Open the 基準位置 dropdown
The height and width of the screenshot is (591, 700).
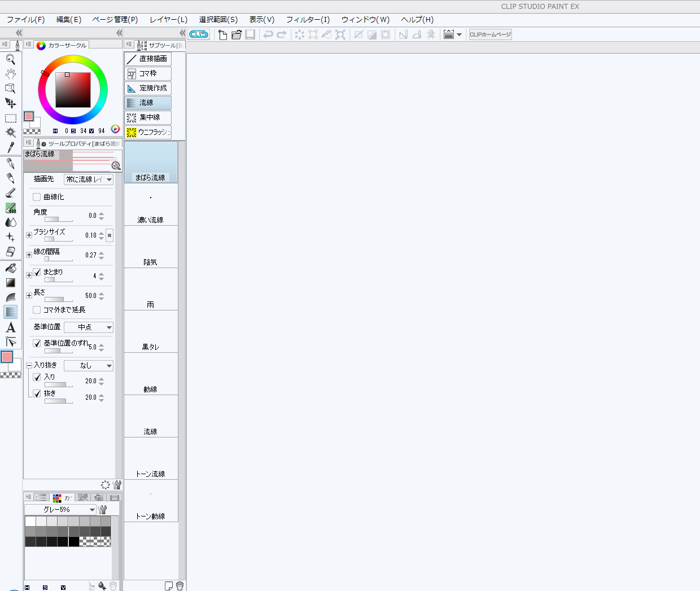click(89, 327)
